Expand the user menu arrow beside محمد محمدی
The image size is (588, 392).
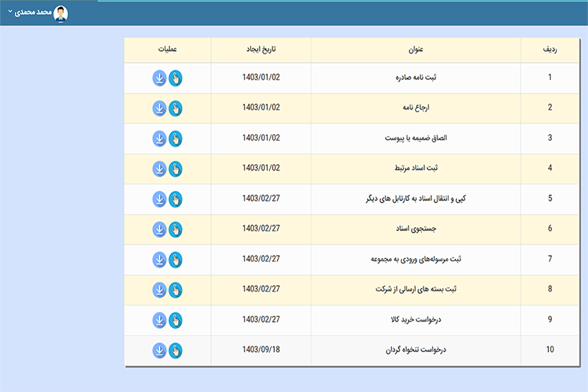pos(10,12)
